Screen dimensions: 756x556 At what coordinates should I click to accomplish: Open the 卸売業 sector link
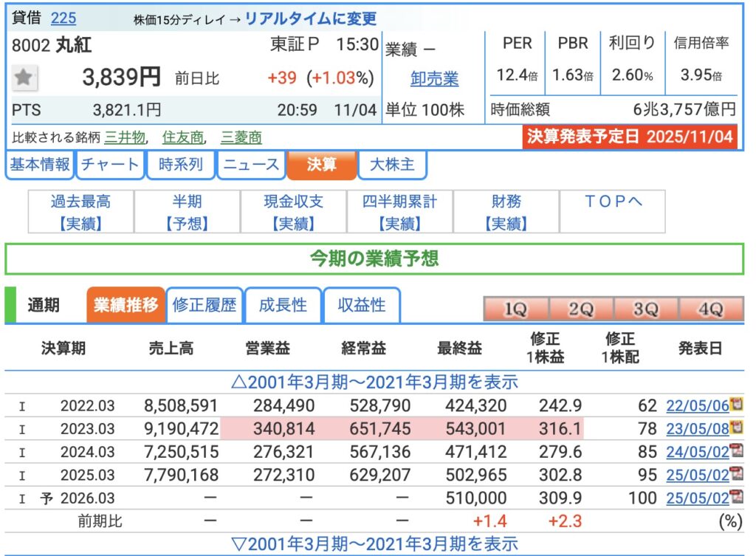click(434, 79)
